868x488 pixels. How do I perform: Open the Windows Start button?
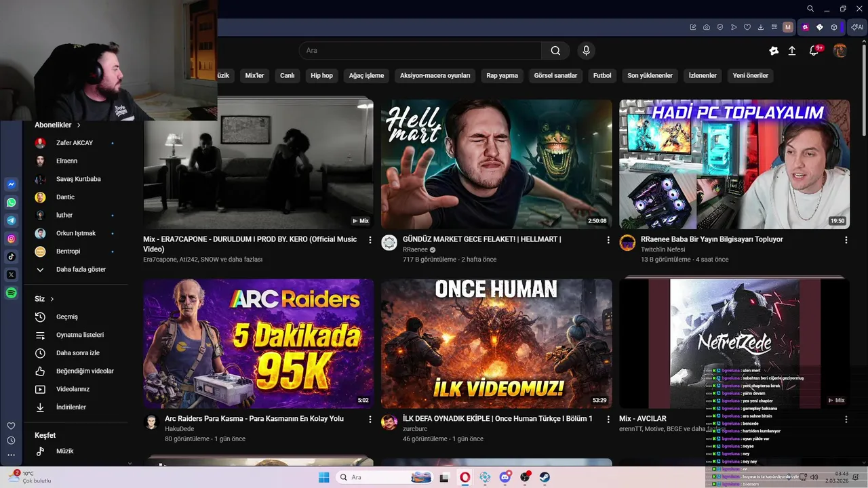[324, 477]
